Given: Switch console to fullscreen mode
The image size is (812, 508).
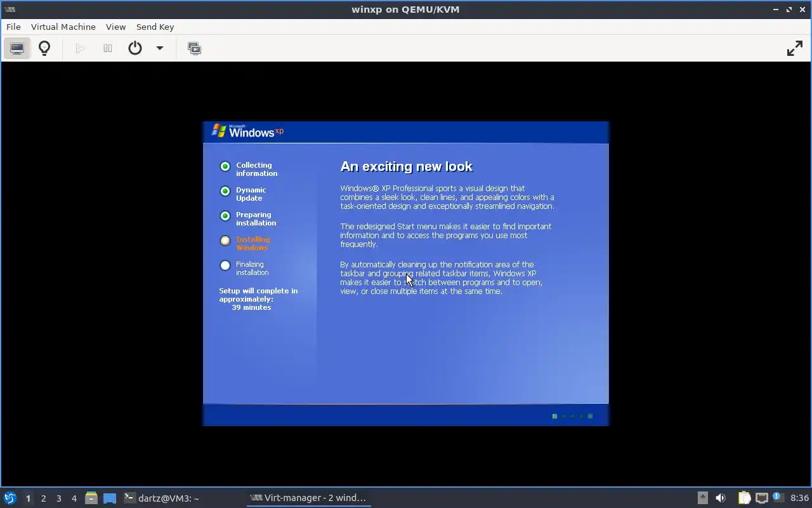Looking at the screenshot, I should click(x=795, y=48).
